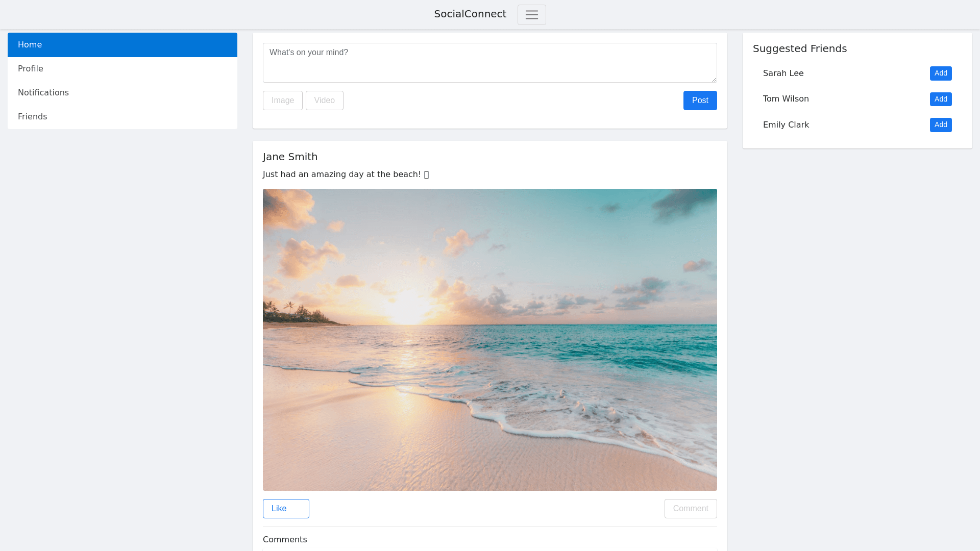Focus the "What's on your mind?" textbox
Screen dimensions: 980x551
tap(489, 63)
